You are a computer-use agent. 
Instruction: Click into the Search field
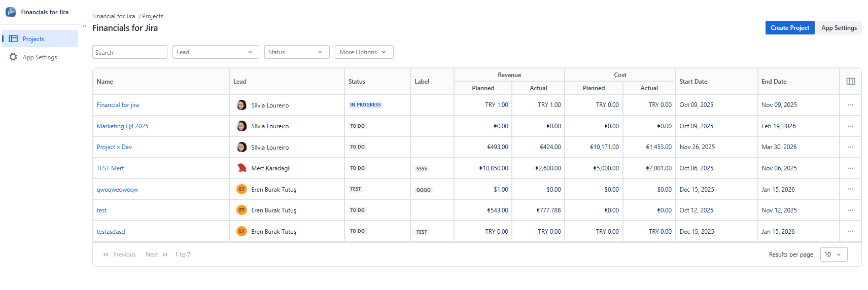130,52
